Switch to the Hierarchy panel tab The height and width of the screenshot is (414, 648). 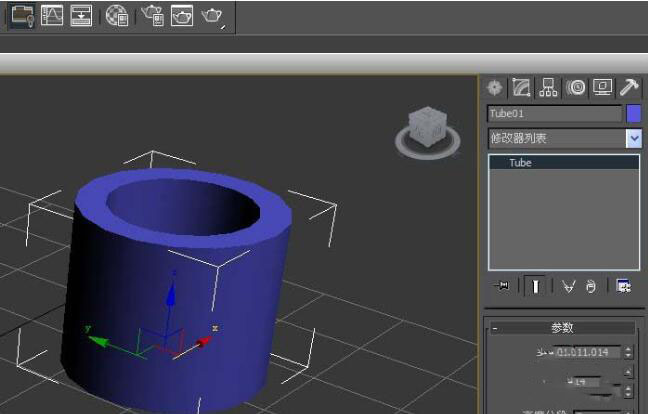pyautogui.click(x=549, y=88)
